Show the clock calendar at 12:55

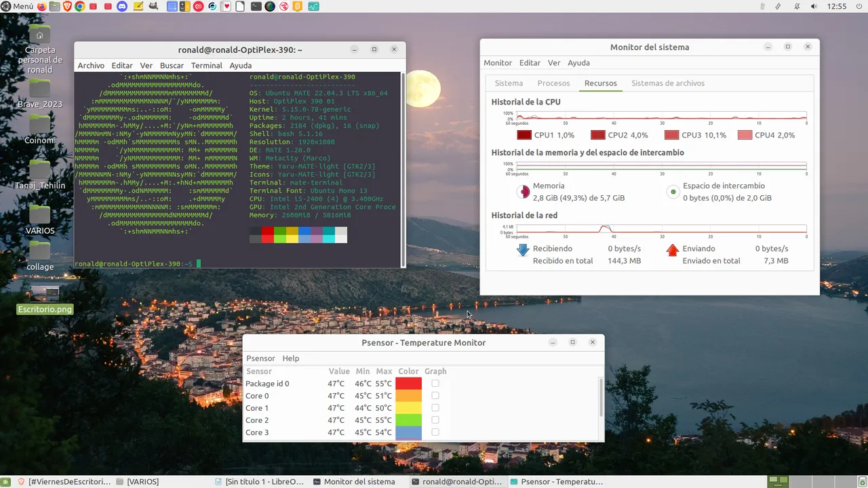coord(837,6)
